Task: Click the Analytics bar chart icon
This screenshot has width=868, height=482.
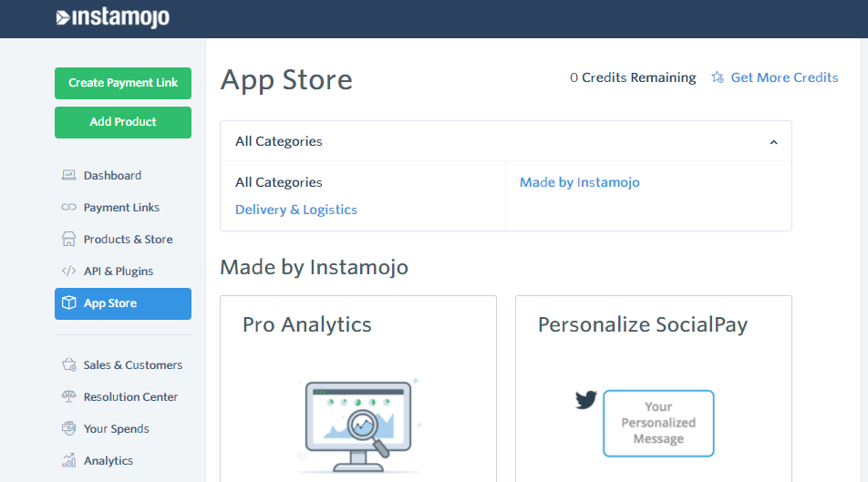Action: [68, 460]
